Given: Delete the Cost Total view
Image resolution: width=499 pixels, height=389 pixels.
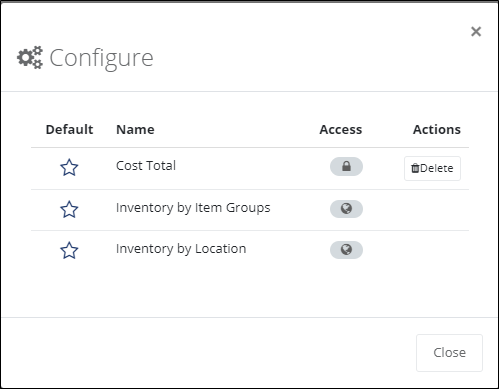Looking at the screenshot, I should click(x=432, y=168).
